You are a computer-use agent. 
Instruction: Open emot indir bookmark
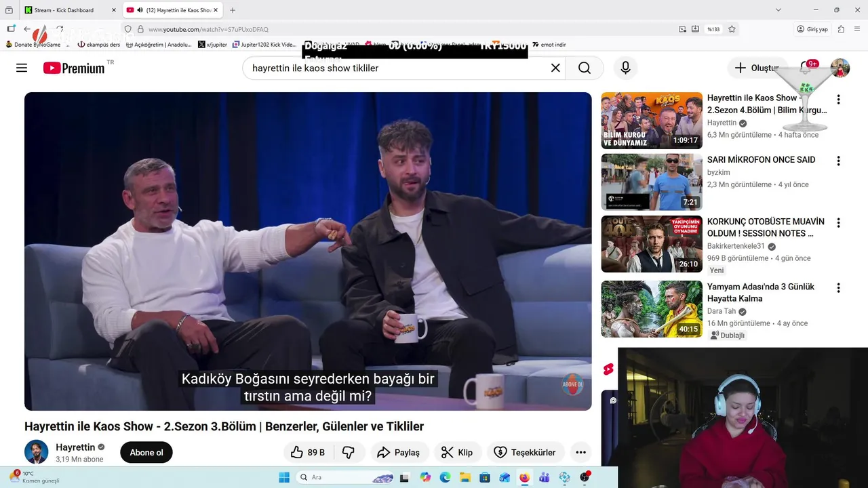[549, 45]
